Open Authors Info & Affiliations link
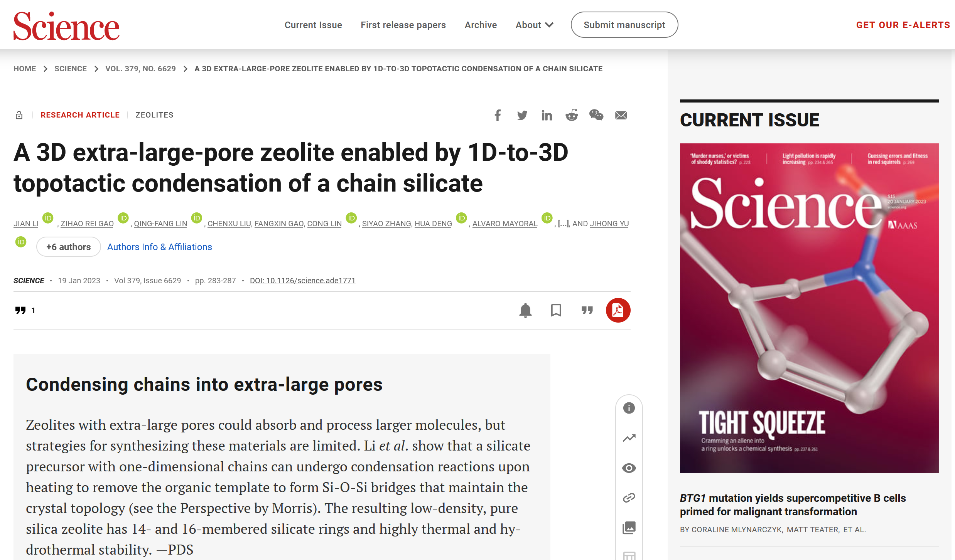This screenshot has height=560, width=955. tap(160, 247)
